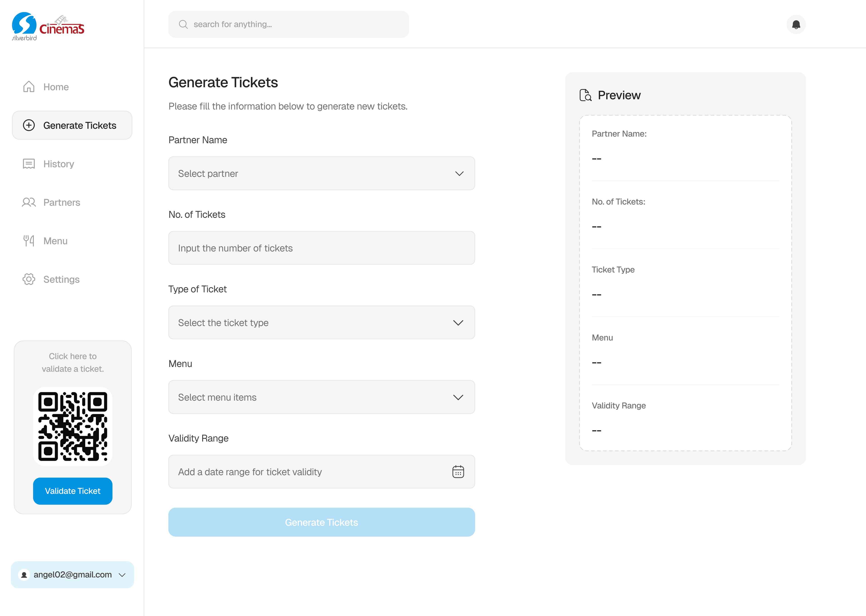Click 'Click here to validate a ticket.' text
This screenshot has height=616, width=866.
click(x=73, y=363)
